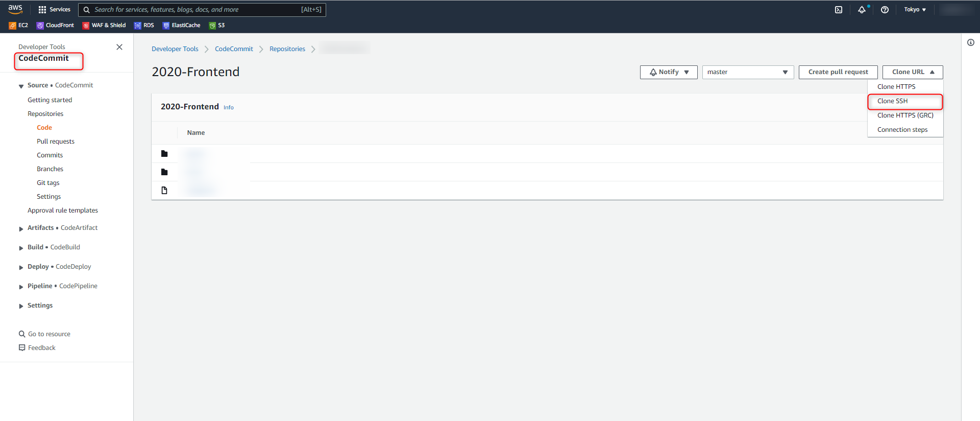Viewport: 980px width, 421px height.
Task: Open Branches in sidebar
Action: pyautogui.click(x=50, y=169)
